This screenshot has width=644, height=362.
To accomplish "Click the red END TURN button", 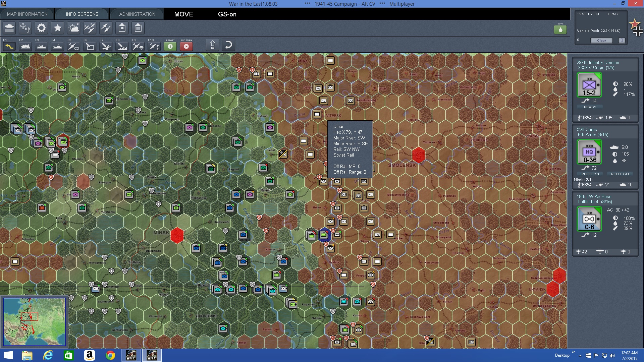I will coord(186,46).
